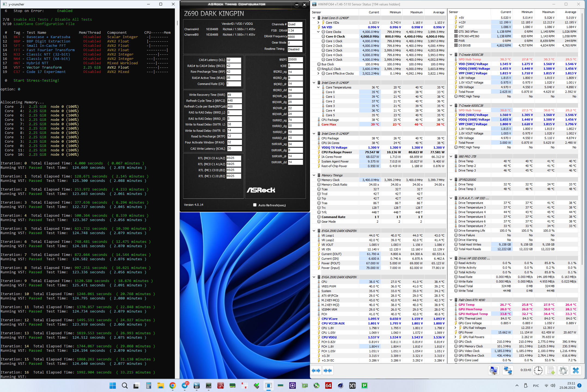Screen dimensions: 587x392
Task: Click the Average column header on right panel
Action: tap(570, 12)
